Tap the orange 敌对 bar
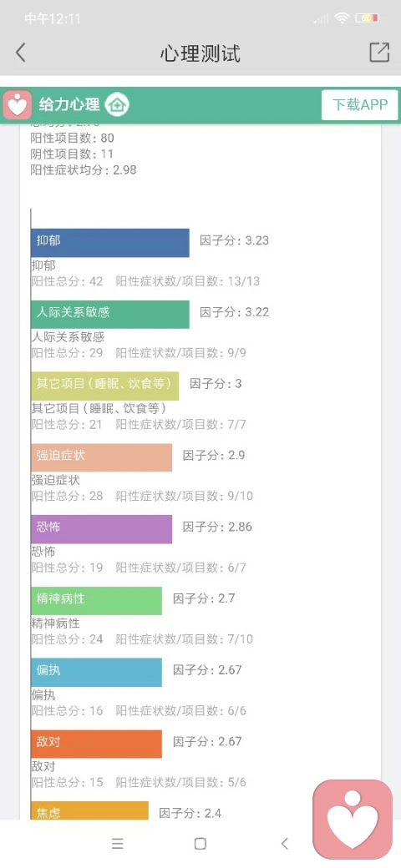This screenshot has width=401, height=868. coord(96,744)
